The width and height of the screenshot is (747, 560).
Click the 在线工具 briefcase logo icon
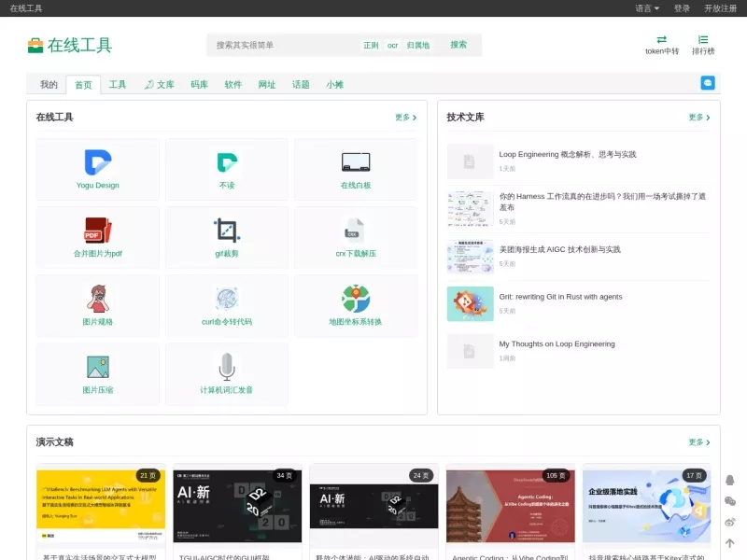[x=35, y=46]
